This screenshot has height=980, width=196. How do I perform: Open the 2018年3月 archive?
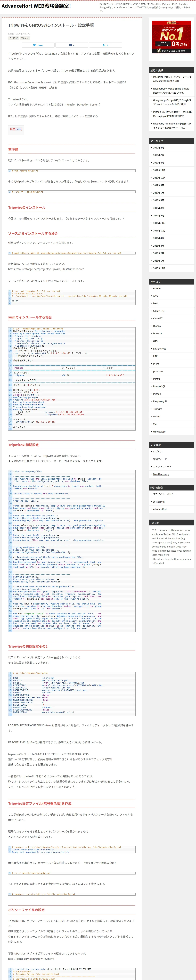point(159,208)
